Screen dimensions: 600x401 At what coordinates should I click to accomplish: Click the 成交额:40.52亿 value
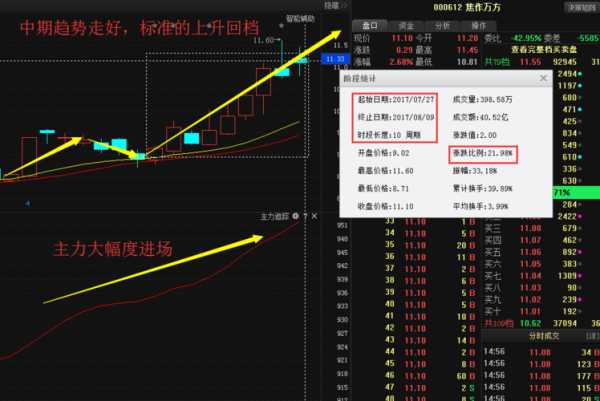(x=480, y=117)
